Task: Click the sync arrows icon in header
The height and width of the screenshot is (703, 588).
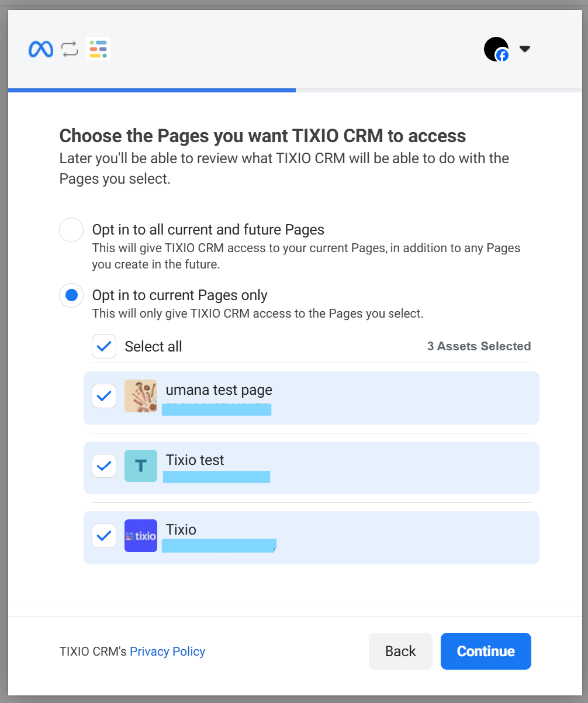Action: (x=70, y=50)
